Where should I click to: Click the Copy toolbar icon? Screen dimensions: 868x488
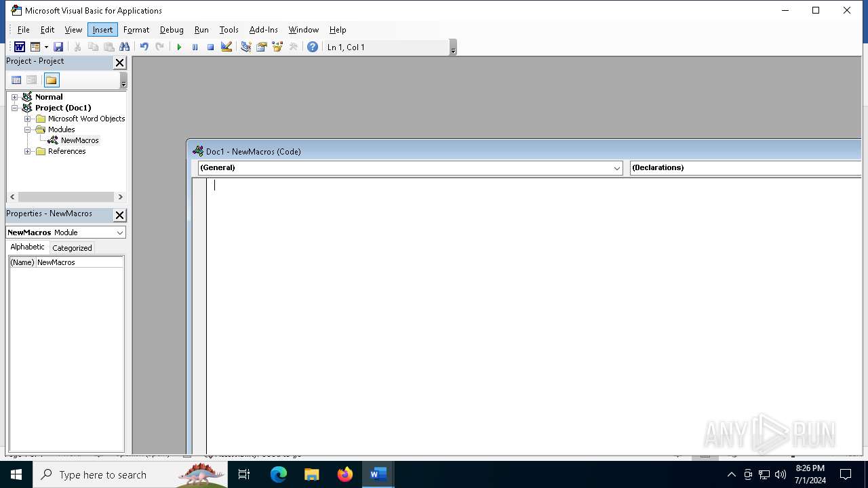(94, 47)
